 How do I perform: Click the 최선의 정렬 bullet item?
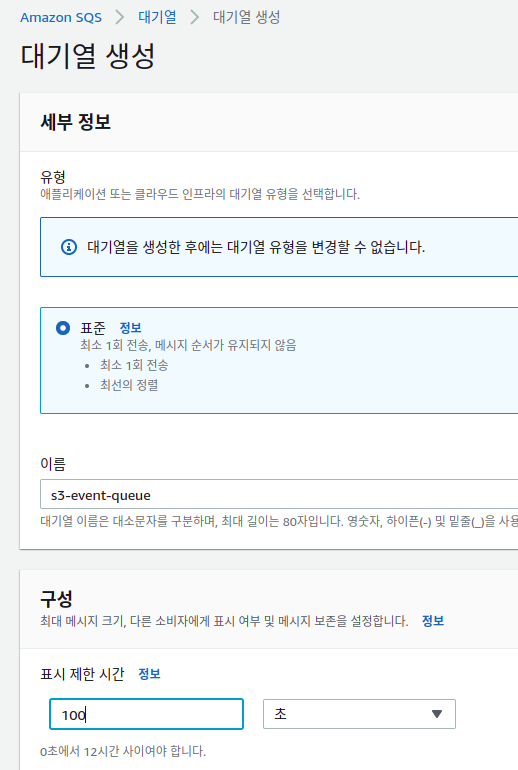tap(129, 385)
